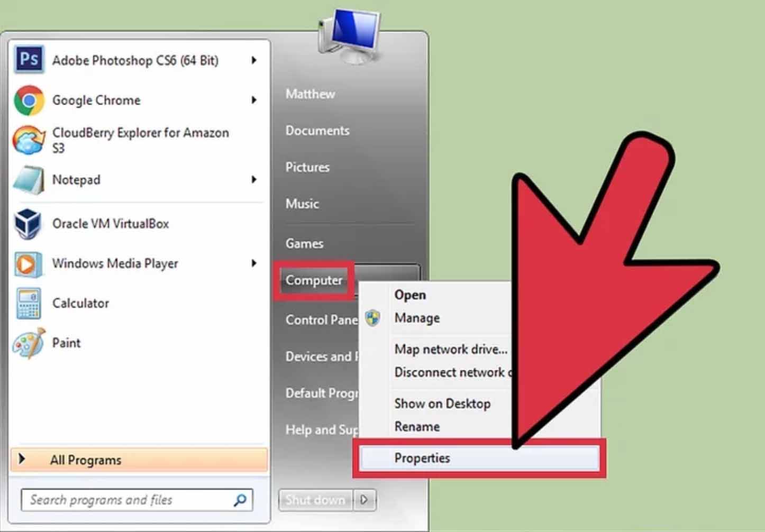Open Adobe Photoshop CS6 icon

(x=29, y=59)
